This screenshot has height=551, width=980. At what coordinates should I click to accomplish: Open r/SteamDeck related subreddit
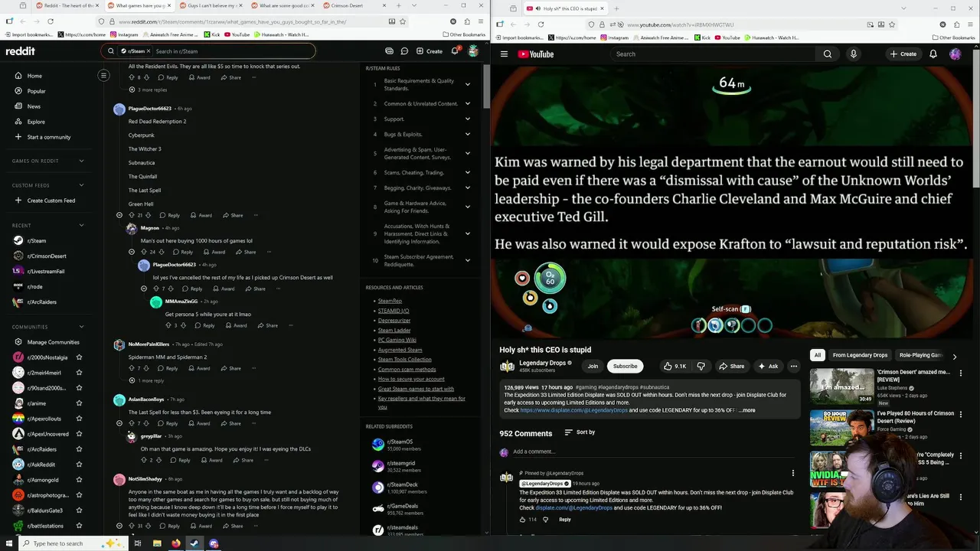point(403,484)
